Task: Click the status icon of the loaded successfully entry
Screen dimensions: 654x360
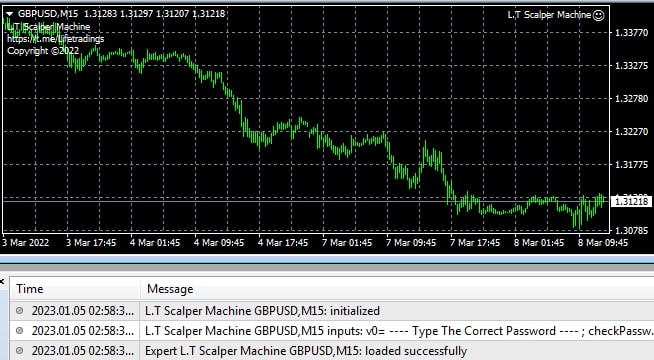Action: click(x=19, y=350)
